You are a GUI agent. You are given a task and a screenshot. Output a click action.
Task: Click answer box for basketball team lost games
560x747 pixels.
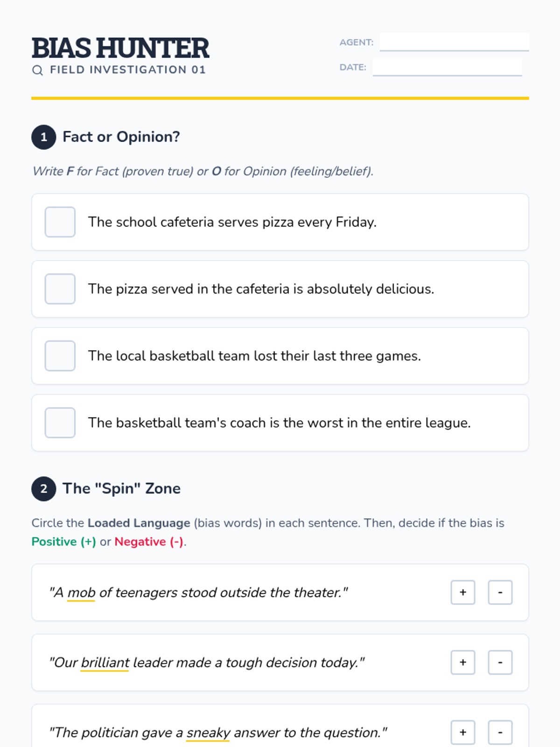(x=60, y=356)
